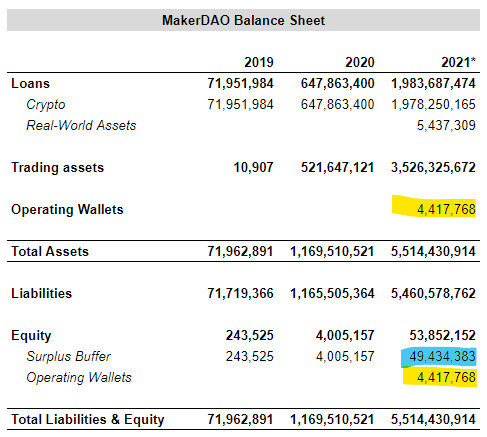Click the Real-World Assets label

point(81,125)
